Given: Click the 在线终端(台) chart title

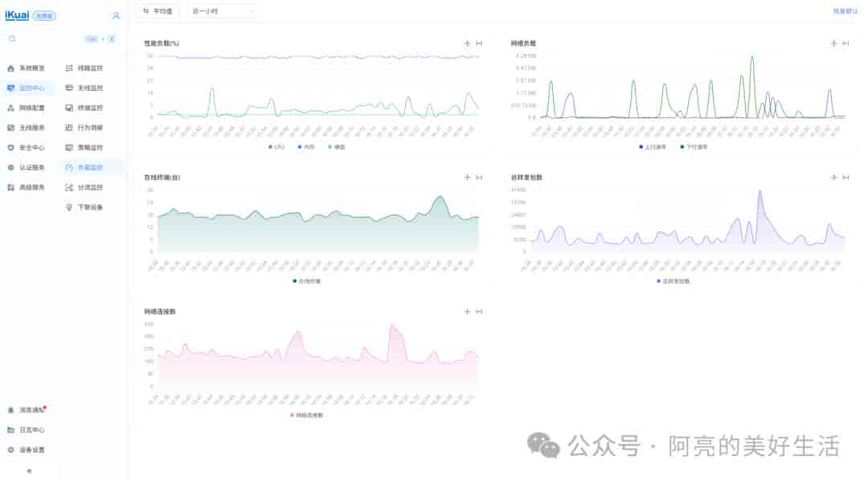Looking at the screenshot, I should 162,177.
